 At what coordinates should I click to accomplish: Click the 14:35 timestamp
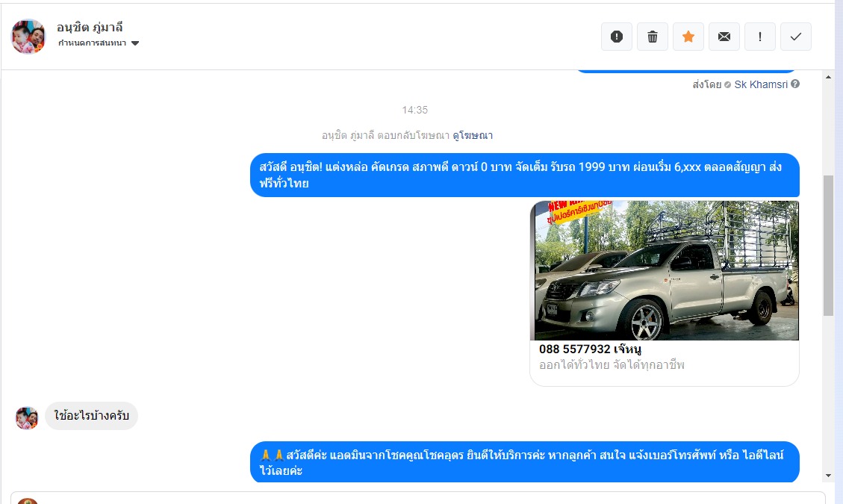[414, 111]
